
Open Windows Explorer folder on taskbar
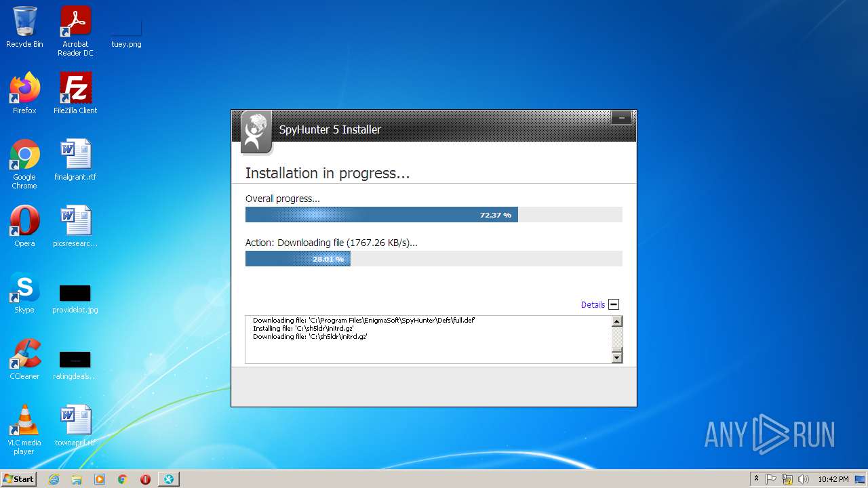(x=77, y=479)
